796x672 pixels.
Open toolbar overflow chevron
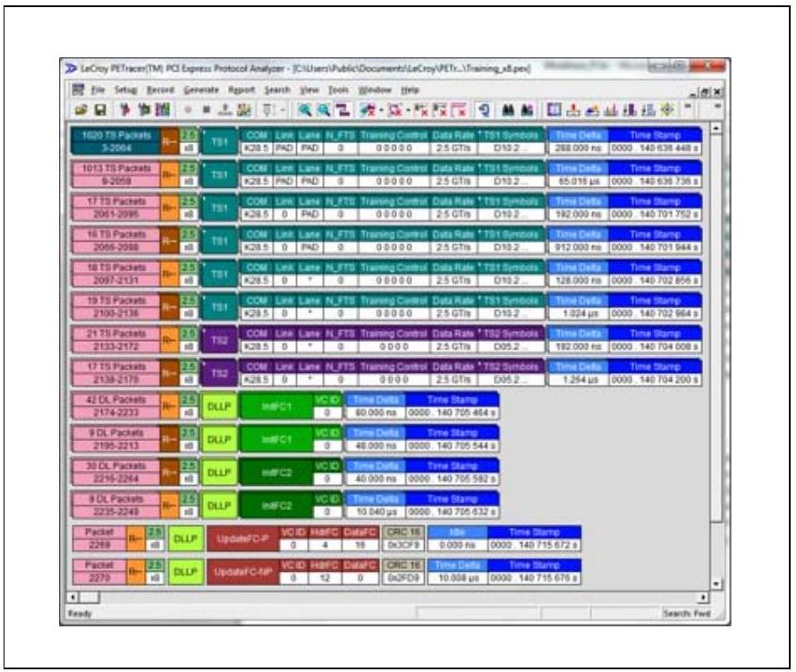pos(689,106)
